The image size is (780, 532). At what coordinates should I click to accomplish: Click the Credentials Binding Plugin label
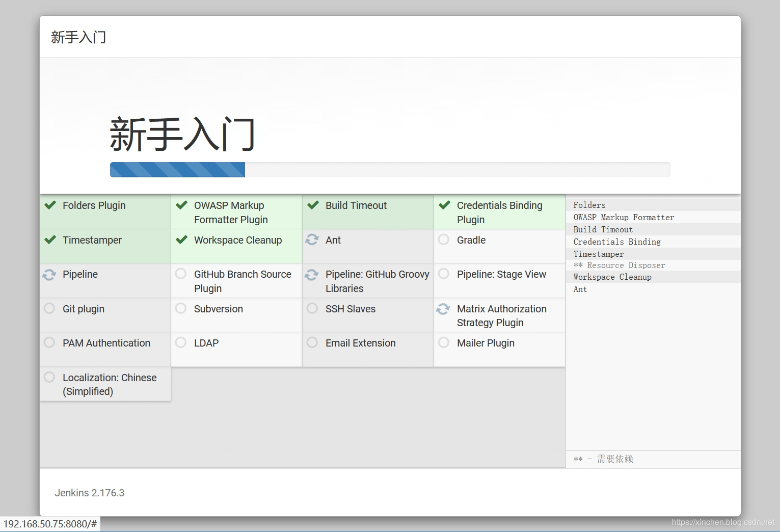point(500,212)
